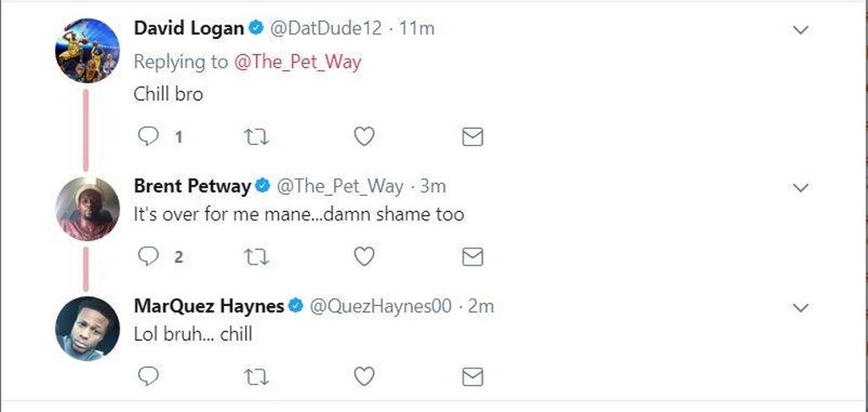Reply to MarQuez Haynes' "Lol bruh" tweet

pos(148,376)
